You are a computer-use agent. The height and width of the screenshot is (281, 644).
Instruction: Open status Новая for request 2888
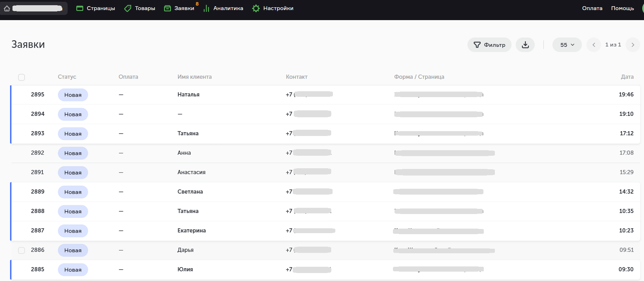(73, 211)
